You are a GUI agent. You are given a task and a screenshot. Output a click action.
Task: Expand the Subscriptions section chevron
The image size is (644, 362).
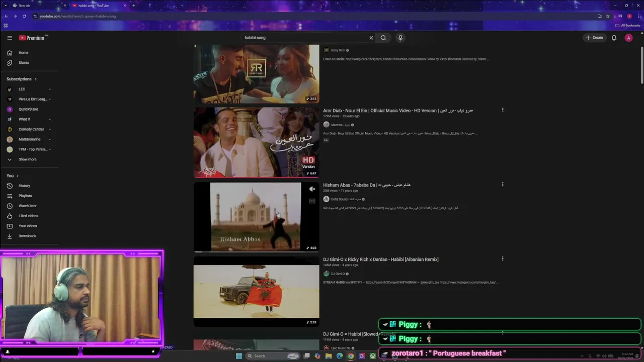pos(35,79)
